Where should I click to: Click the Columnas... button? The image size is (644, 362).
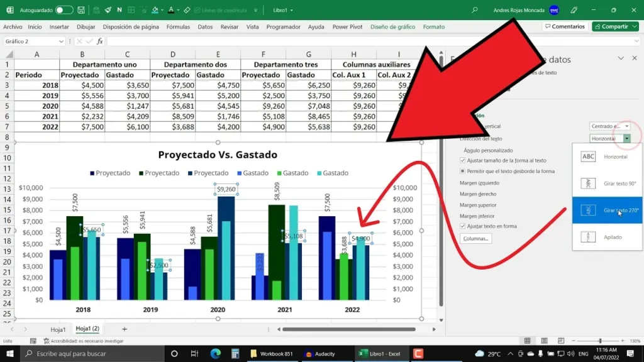tap(475, 239)
